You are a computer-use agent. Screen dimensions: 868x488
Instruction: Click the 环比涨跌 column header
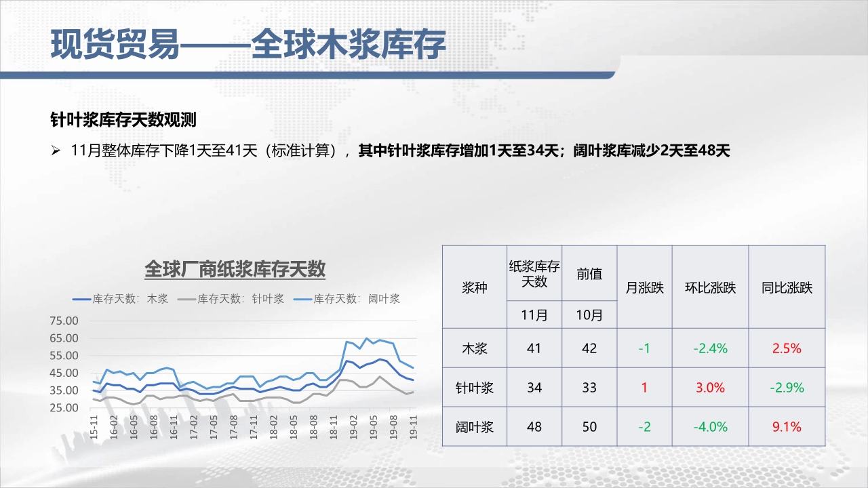710,287
